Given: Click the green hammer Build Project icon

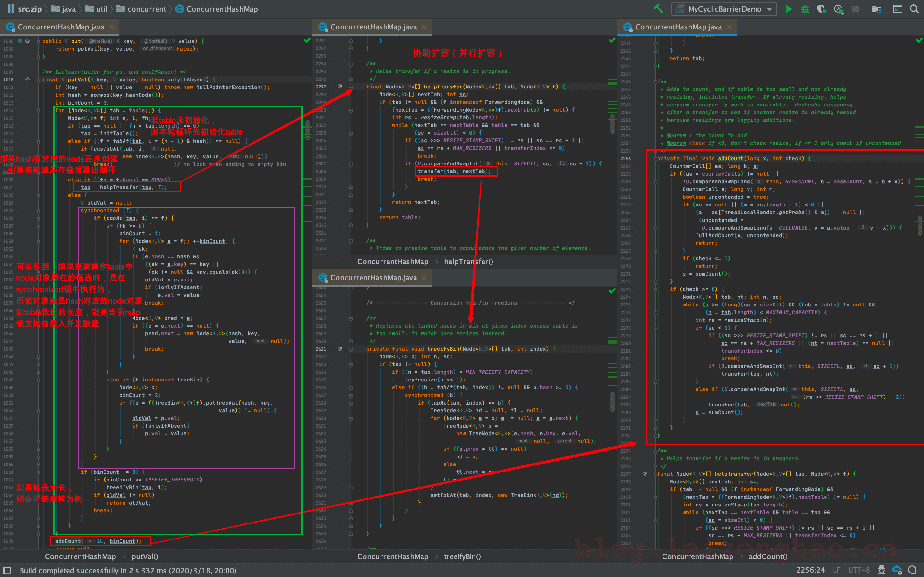Looking at the screenshot, I should coord(659,9).
